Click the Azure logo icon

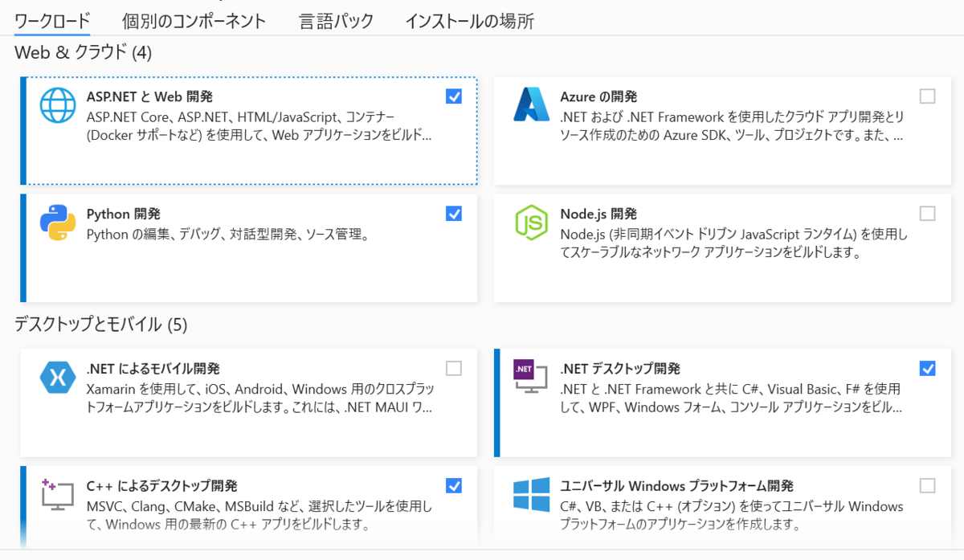(x=531, y=105)
